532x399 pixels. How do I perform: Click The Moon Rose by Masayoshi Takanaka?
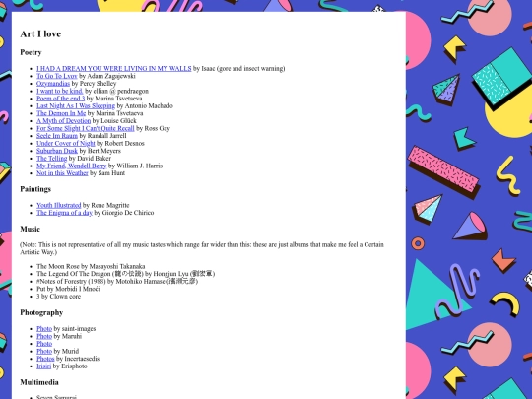91,266
